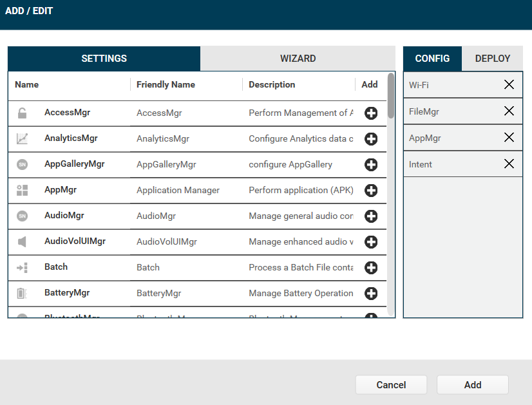Click the Friendly Name column header
Viewport: 532px width, 405px height.
click(166, 84)
